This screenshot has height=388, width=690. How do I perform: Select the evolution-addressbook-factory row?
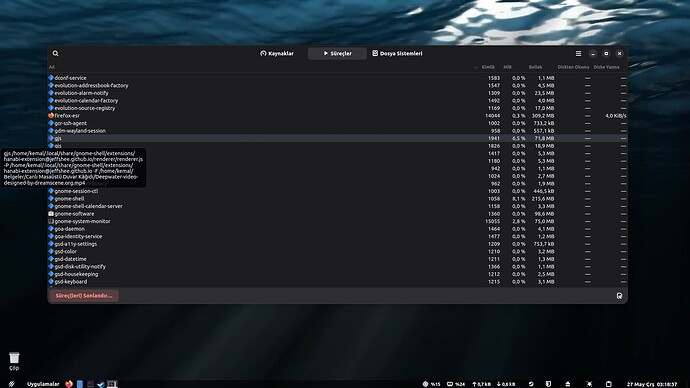338,85
